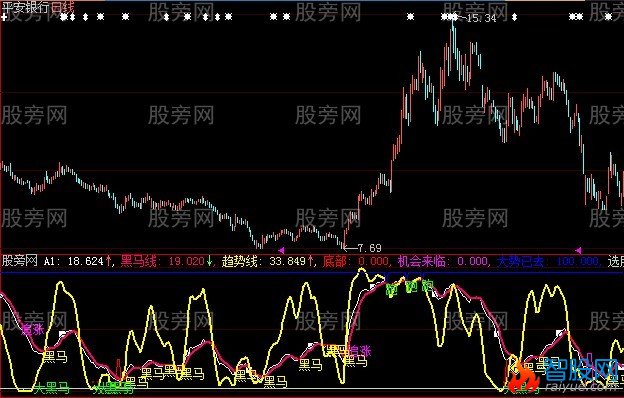Click the blue 大势已去 indicator label
This screenshot has width=624, height=398.
(521, 261)
